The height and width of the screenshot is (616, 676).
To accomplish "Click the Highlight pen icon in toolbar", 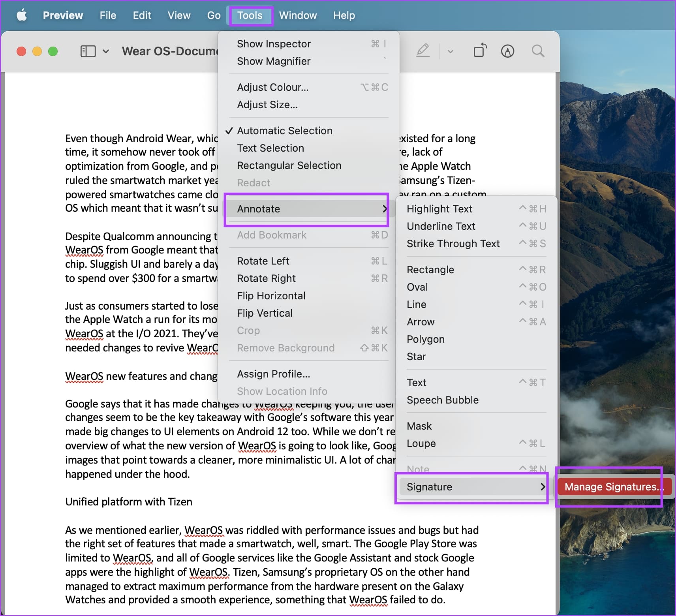I will (423, 51).
